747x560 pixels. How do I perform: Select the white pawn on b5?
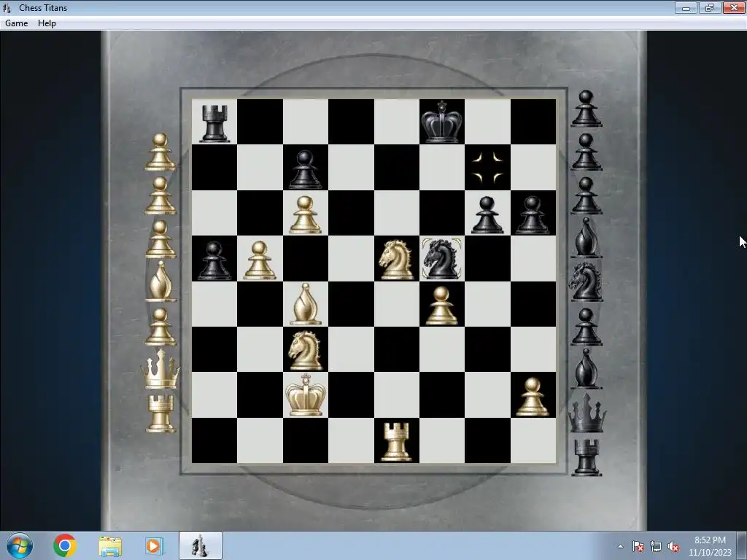(x=259, y=260)
